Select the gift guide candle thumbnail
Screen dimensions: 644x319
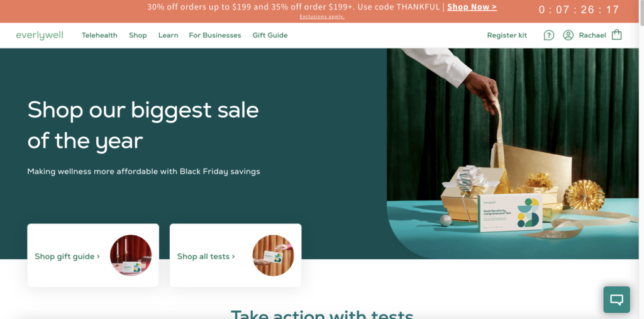coord(131,255)
